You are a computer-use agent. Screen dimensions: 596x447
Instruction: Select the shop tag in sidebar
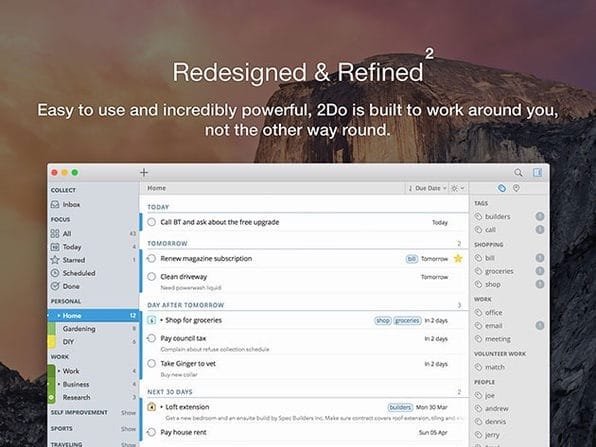pos(509,284)
